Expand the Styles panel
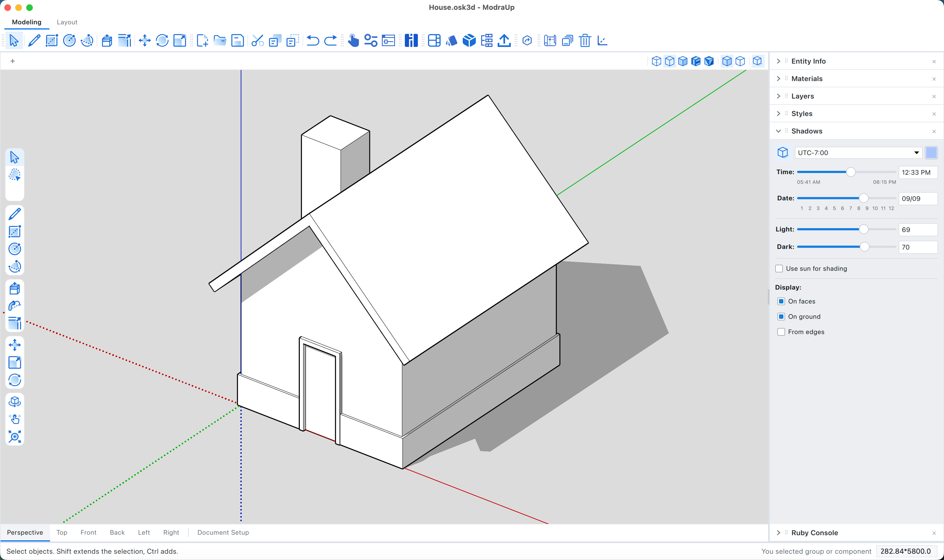This screenshot has width=944, height=560. coord(779,114)
